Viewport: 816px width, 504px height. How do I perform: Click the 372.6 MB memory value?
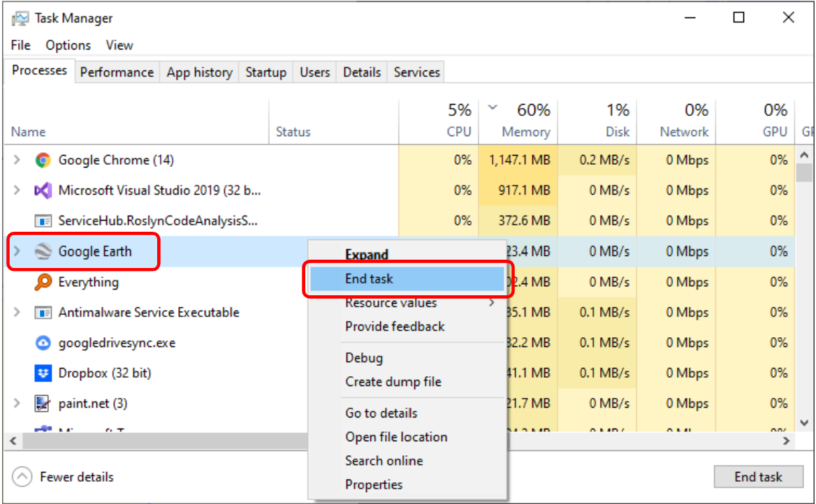point(524,221)
